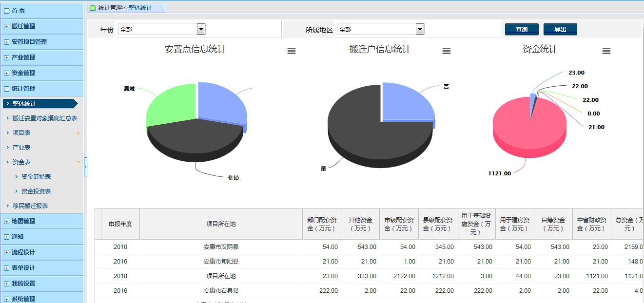Click the green icon on 整体统计 tab
This screenshot has width=644, height=303.
[93, 8]
